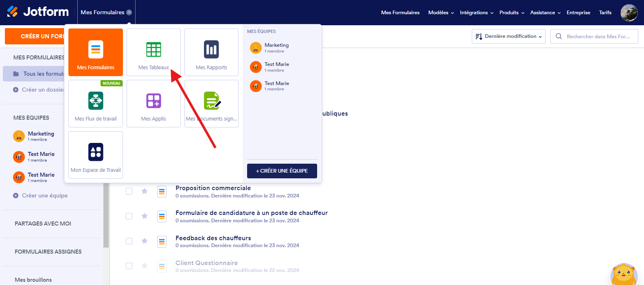Click the sort icon on Dernière modification
Screen dimensions: 644x285
(479, 36)
